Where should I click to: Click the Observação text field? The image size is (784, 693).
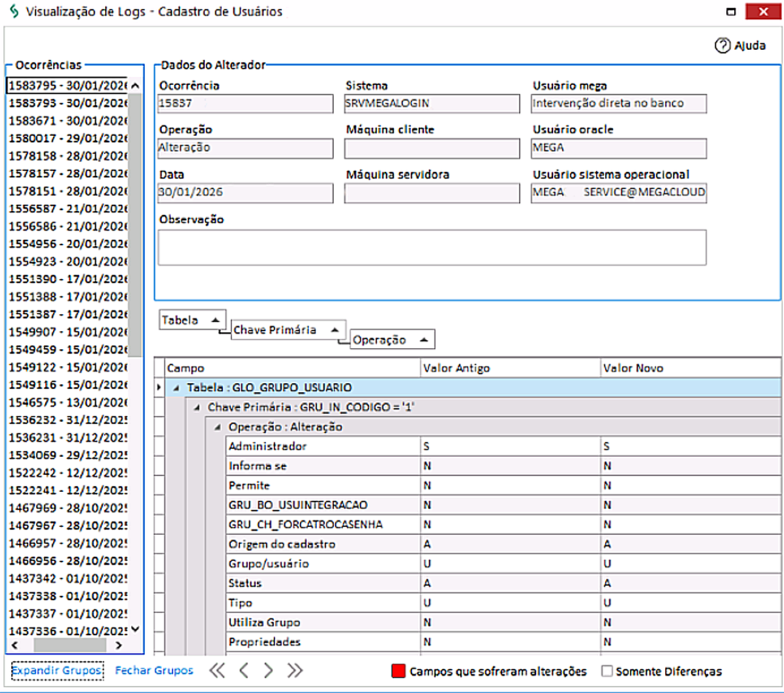(x=432, y=248)
